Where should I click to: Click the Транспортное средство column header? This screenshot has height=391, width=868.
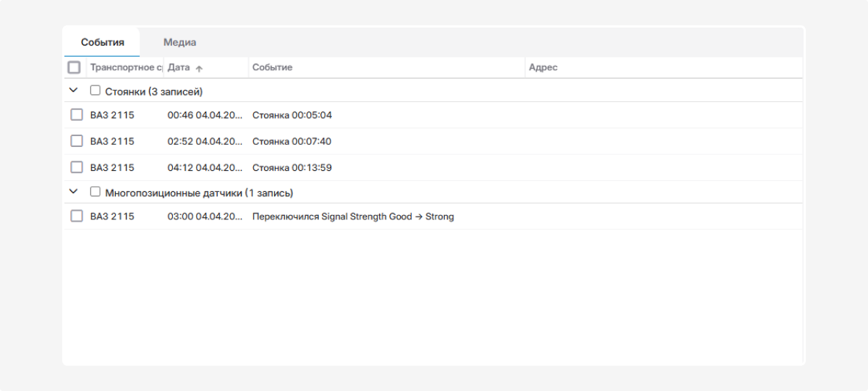click(124, 67)
